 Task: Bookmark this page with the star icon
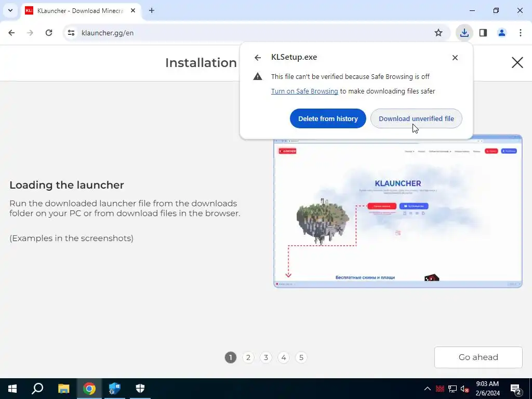tap(438, 33)
